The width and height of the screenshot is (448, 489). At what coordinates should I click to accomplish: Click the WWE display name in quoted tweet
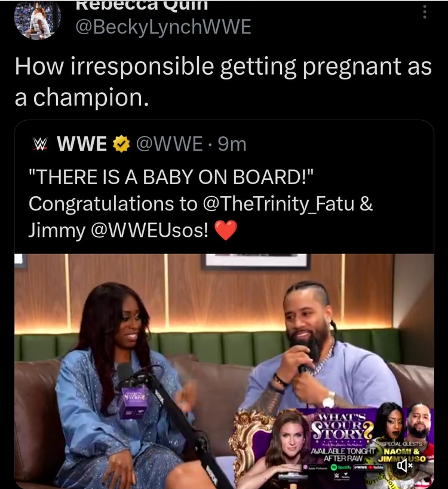coord(82,143)
